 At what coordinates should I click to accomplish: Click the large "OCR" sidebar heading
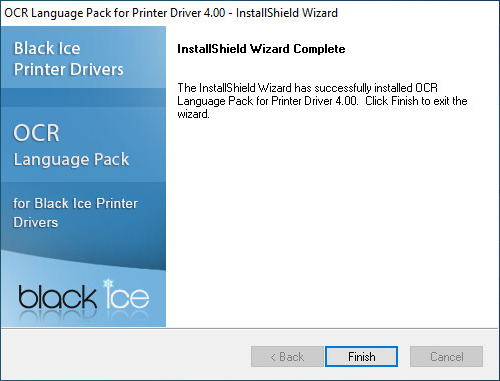[36, 133]
